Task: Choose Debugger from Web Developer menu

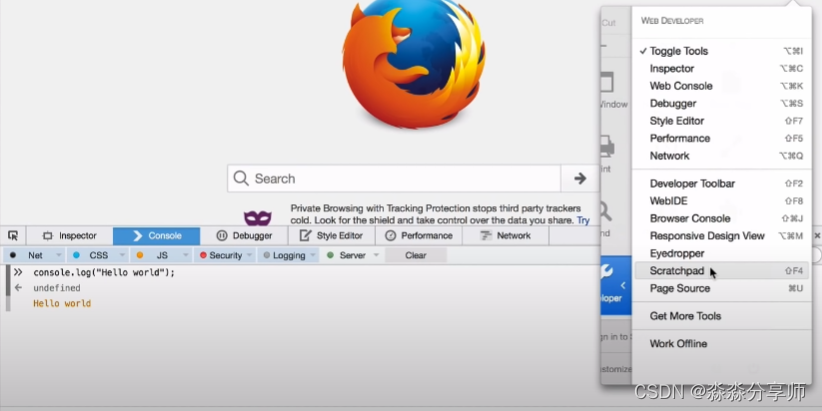Action: (x=721, y=103)
